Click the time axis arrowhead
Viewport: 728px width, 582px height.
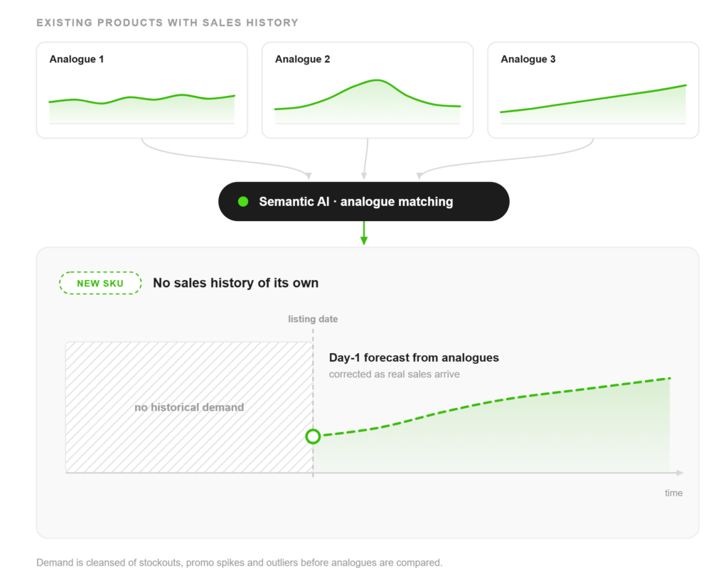pyautogui.click(x=680, y=473)
